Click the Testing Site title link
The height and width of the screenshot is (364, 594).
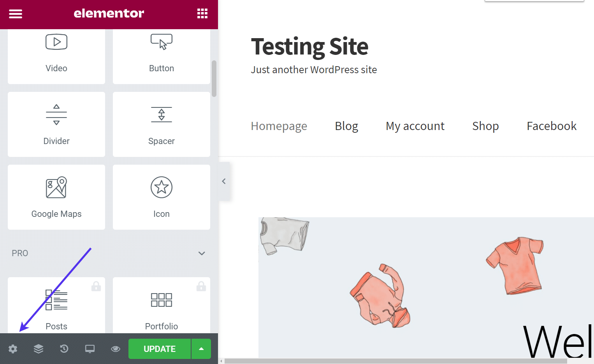pyautogui.click(x=309, y=47)
